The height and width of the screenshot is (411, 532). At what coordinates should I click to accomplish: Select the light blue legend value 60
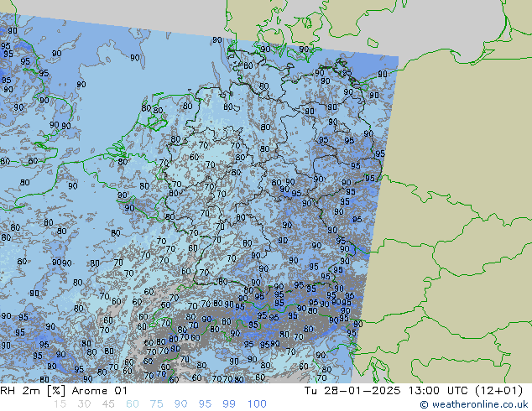133,404
